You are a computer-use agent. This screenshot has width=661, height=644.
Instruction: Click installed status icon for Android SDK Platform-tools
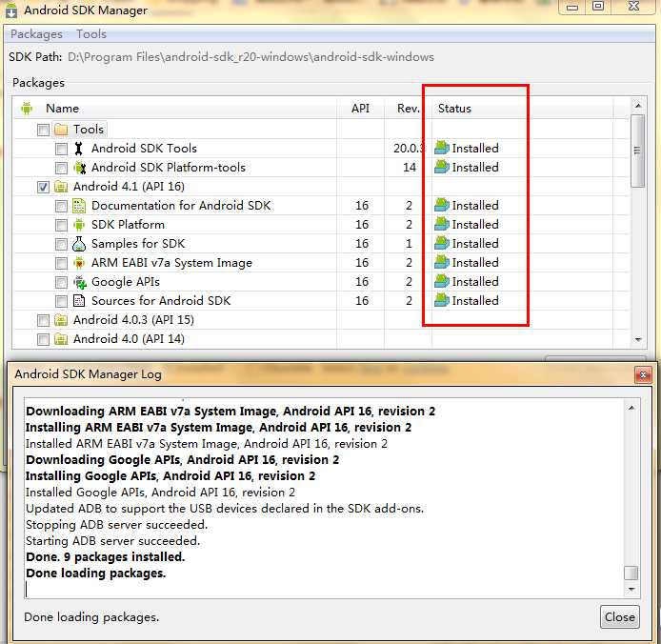click(442, 167)
